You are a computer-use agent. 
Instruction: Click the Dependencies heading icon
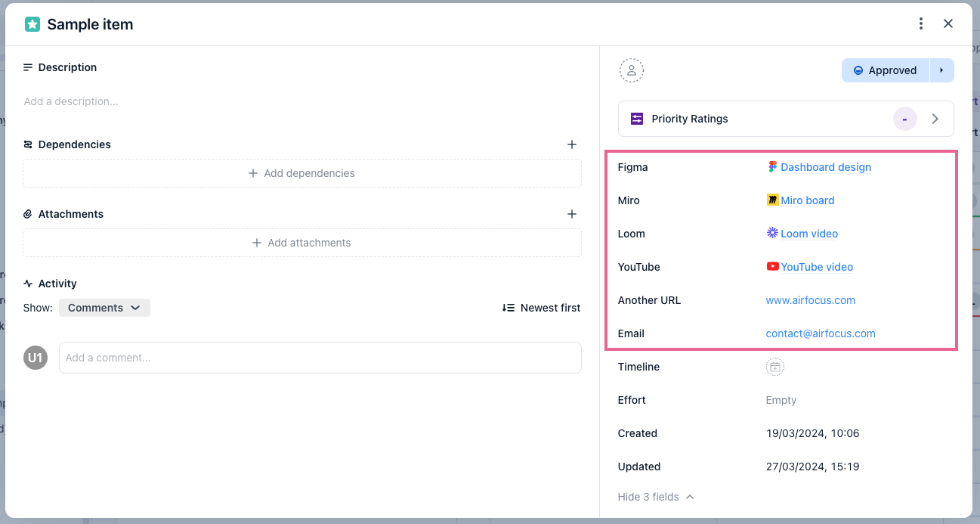click(x=28, y=144)
